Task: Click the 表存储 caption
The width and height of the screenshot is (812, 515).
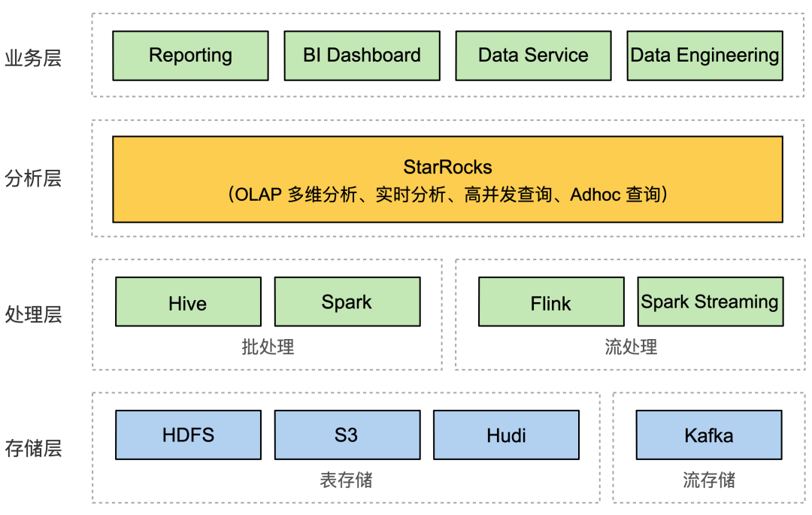Action: (346, 480)
